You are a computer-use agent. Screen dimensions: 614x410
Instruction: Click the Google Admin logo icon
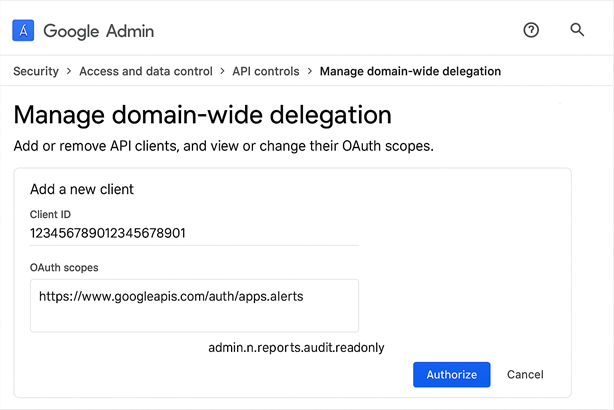click(23, 31)
